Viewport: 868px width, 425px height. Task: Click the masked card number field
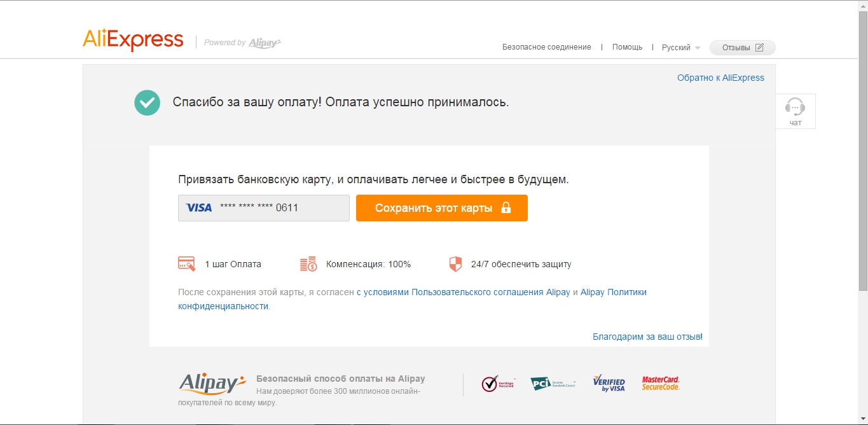click(264, 208)
